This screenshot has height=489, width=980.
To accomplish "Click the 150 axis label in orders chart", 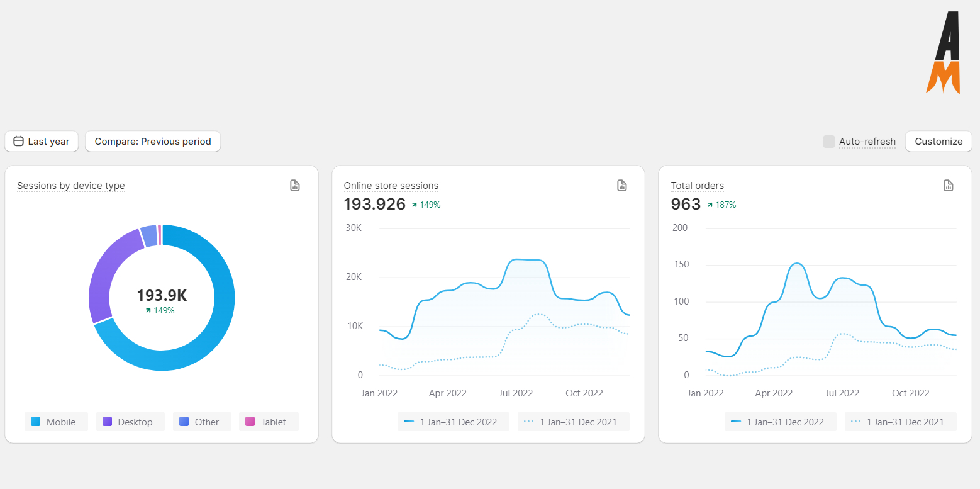I will [681, 264].
